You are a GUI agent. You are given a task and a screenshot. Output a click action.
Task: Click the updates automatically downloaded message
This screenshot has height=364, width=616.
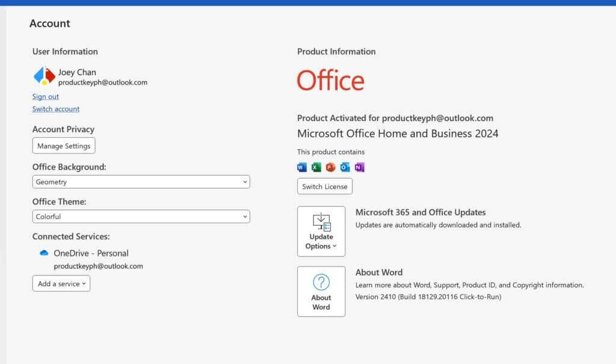(x=439, y=225)
